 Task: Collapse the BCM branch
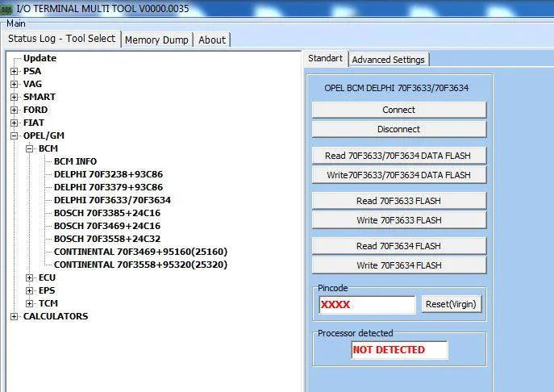tap(30, 148)
